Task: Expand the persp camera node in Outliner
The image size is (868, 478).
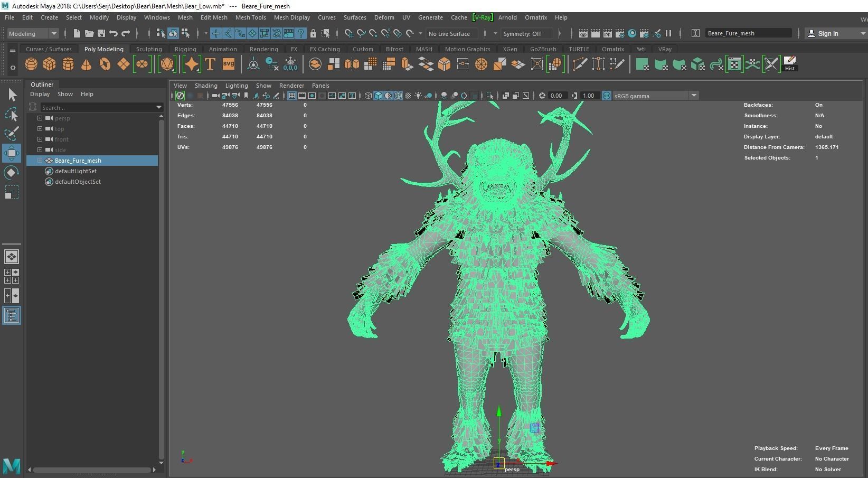Action: [40, 118]
